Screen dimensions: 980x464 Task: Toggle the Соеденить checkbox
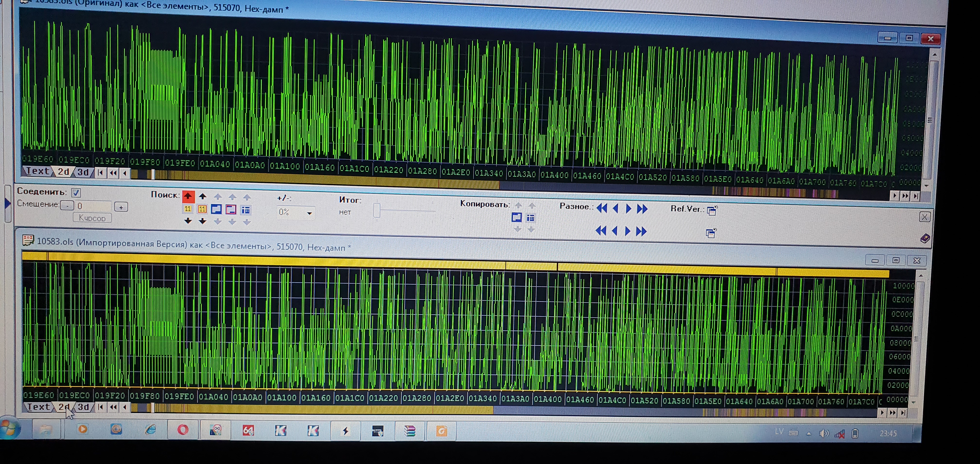[x=76, y=193]
